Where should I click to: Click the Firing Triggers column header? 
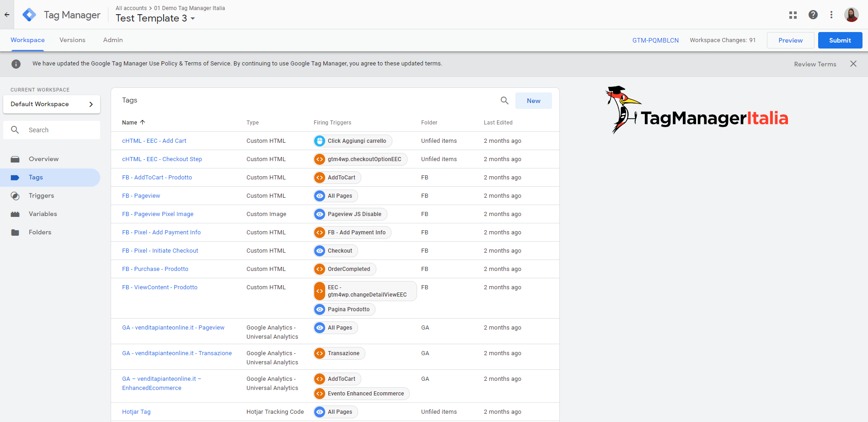pos(332,123)
